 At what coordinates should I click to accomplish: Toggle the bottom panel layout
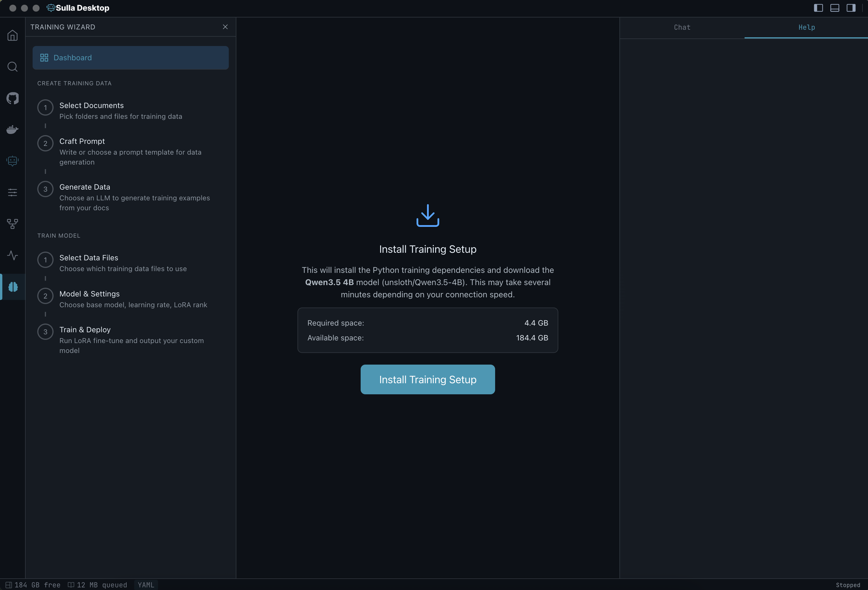(x=835, y=8)
